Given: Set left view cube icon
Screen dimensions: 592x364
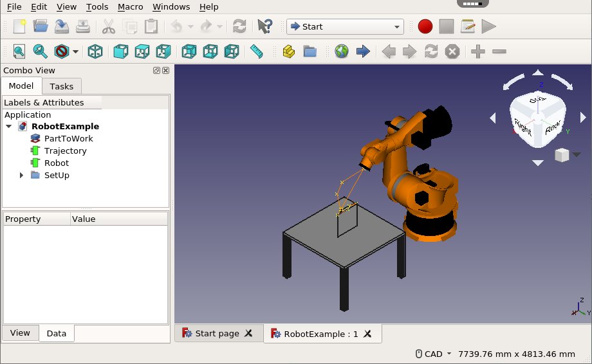Looking at the screenshot, I should pyautogui.click(x=232, y=51).
